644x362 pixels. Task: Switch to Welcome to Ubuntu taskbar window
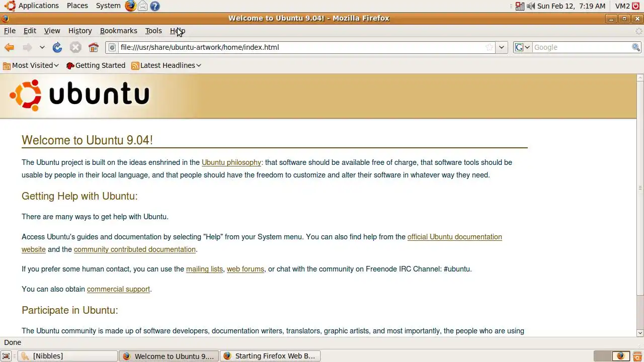[x=169, y=356]
